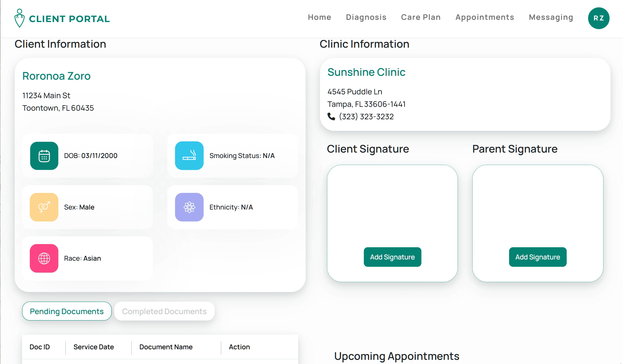Screen dimensions: 623x364
Task: Click the Sex gender symbol icon
Action: tap(44, 207)
